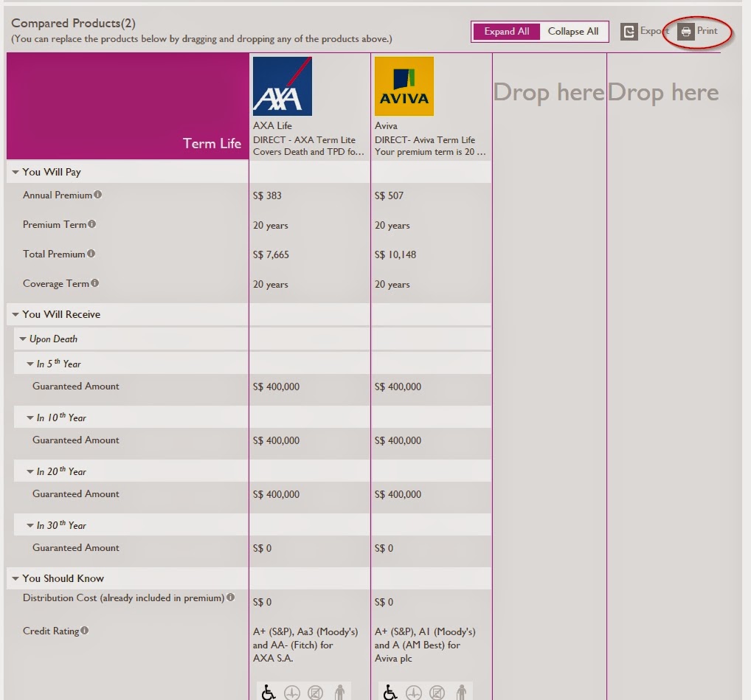Image resolution: width=751 pixels, height=700 pixels.
Task: Click the second Drop here slot
Action: (663, 92)
